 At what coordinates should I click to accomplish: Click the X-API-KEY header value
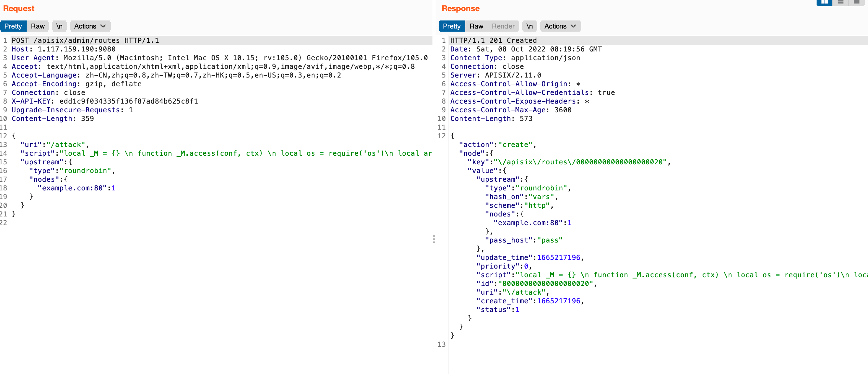coord(128,101)
